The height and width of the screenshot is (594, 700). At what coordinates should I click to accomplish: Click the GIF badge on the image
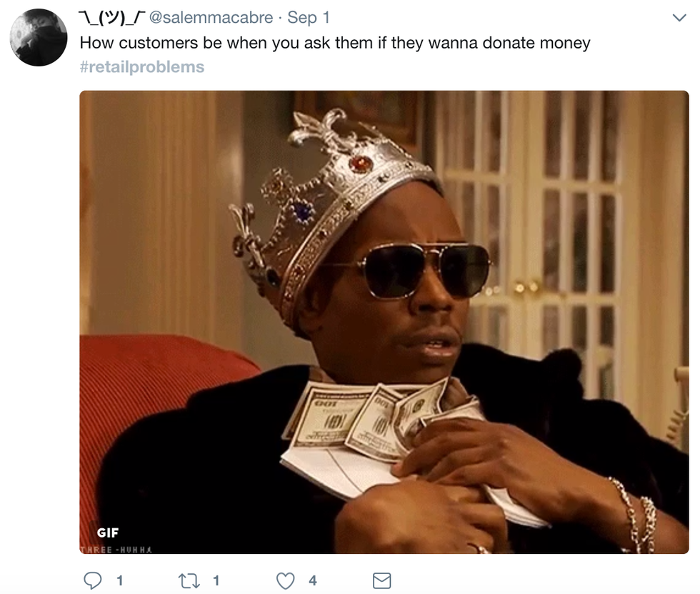[108, 533]
